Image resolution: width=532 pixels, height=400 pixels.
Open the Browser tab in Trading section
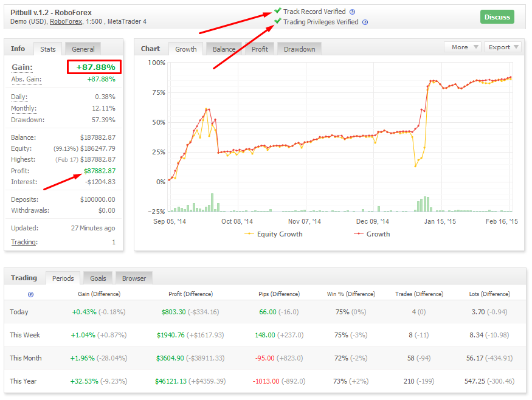pyautogui.click(x=134, y=278)
